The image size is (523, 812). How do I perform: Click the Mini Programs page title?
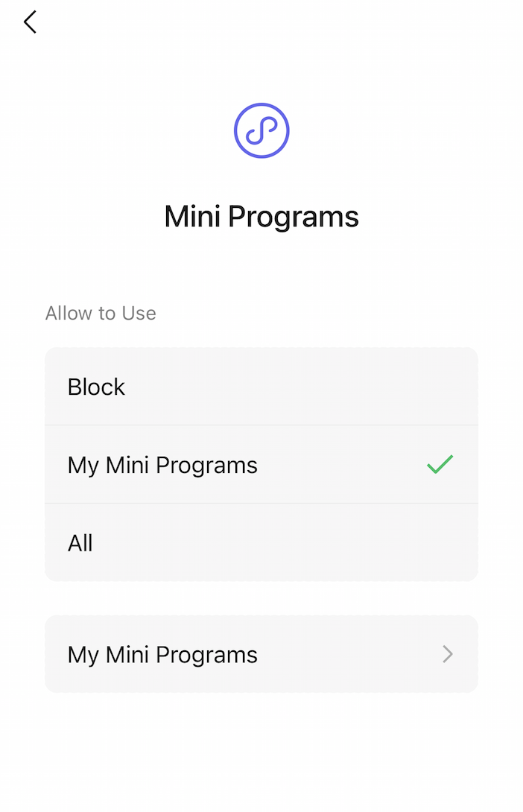pos(261,217)
